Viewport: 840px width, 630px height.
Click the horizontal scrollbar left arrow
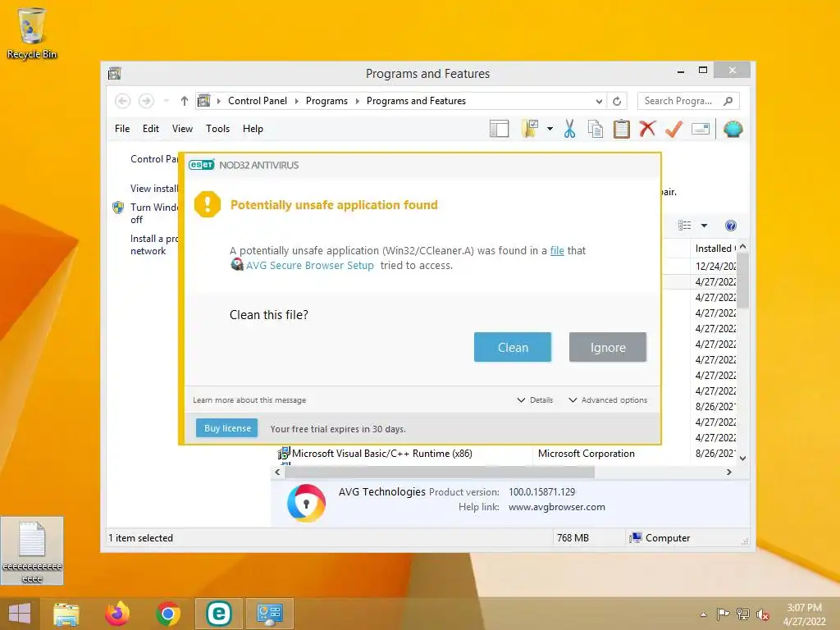(x=277, y=472)
